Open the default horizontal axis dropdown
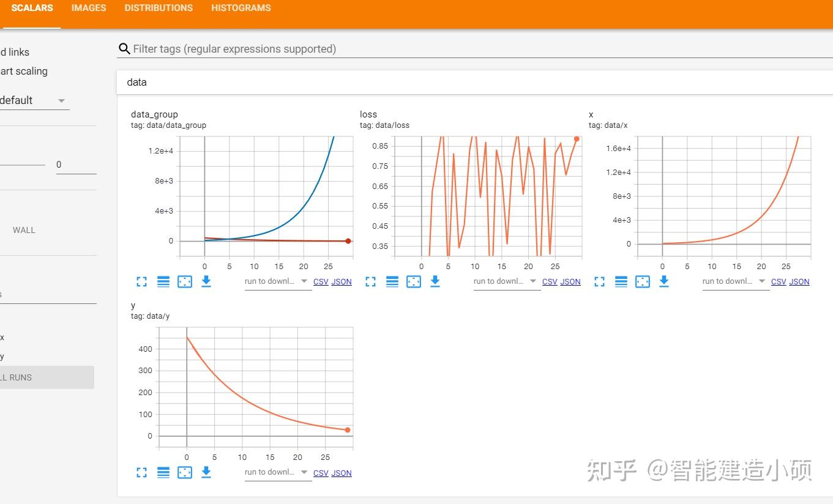Screen dimensions: 833x504 pos(35,100)
